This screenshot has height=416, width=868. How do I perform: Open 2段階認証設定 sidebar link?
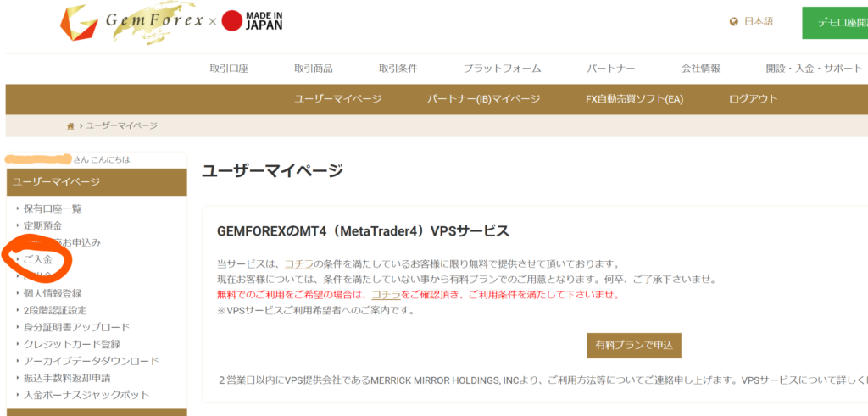point(55,310)
